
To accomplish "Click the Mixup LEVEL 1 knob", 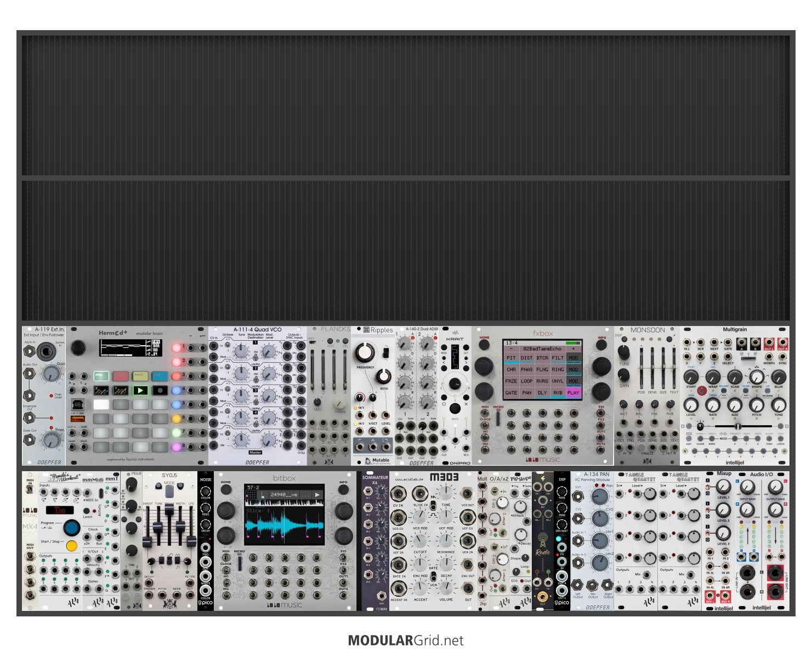I will point(723,487).
